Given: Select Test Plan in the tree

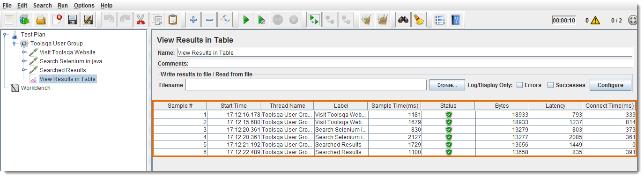Looking at the screenshot, I should click(33, 34).
